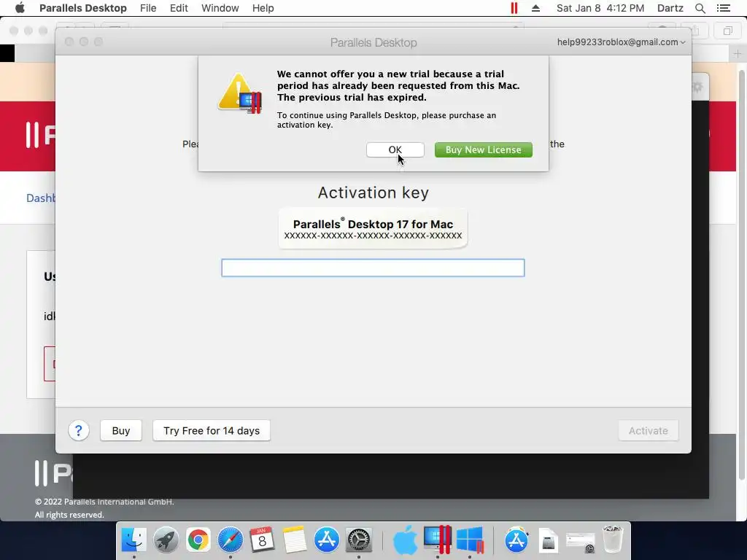
Task: Click the blue Apple logo Dock icon
Action: pos(405,540)
